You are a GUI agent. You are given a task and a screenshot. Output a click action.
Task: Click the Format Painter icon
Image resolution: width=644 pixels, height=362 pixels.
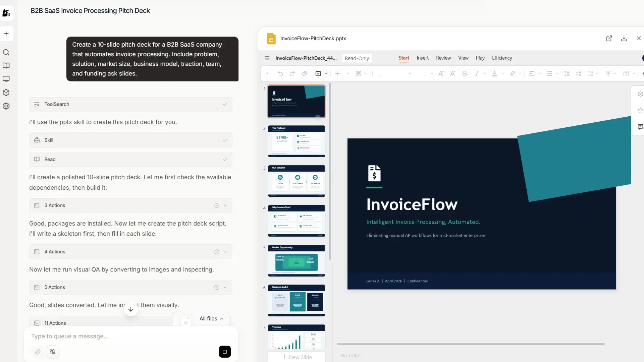tap(305, 73)
